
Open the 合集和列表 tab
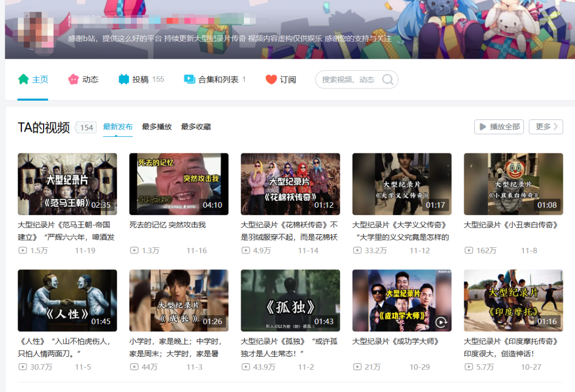click(x=215, y=79)
